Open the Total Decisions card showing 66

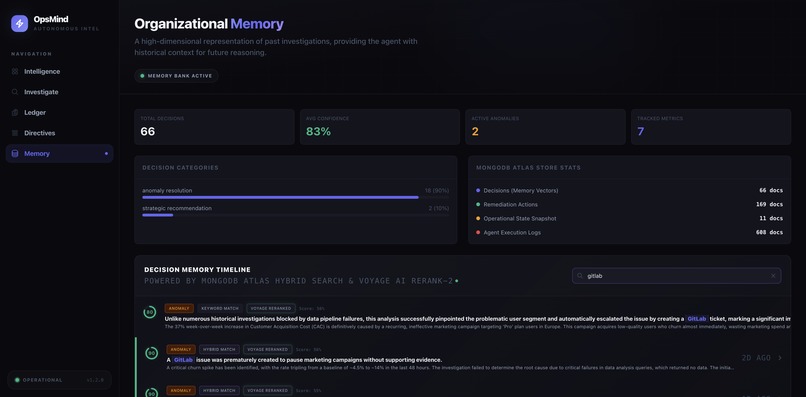214,127
